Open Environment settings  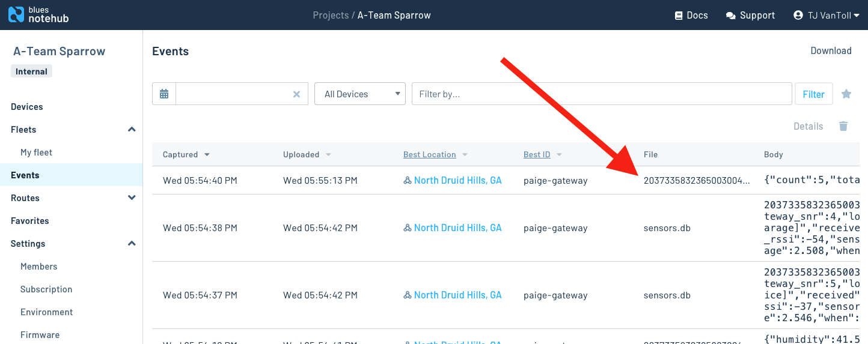[47, 312]
